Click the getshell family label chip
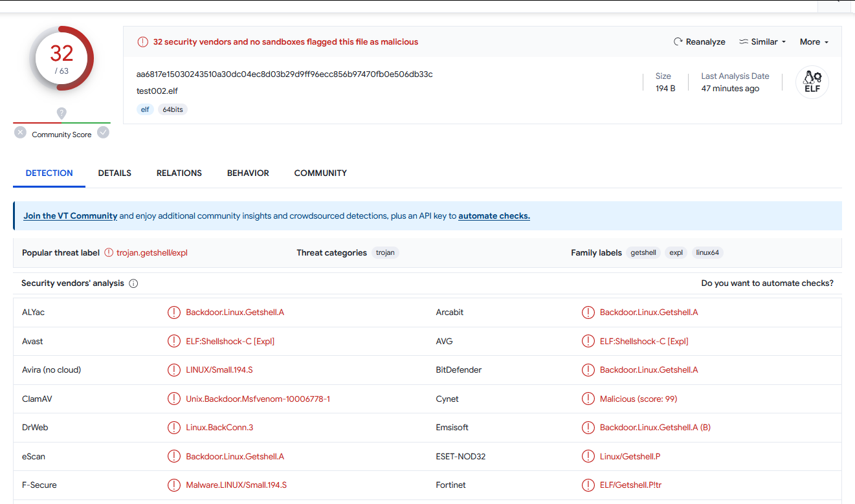855x504 pixels. pyautogui.click(x=643, y=253)
